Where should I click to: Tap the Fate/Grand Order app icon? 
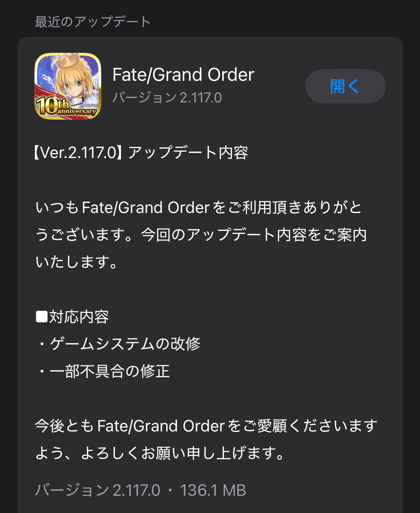pyautogui.click(x=68, y=86)
